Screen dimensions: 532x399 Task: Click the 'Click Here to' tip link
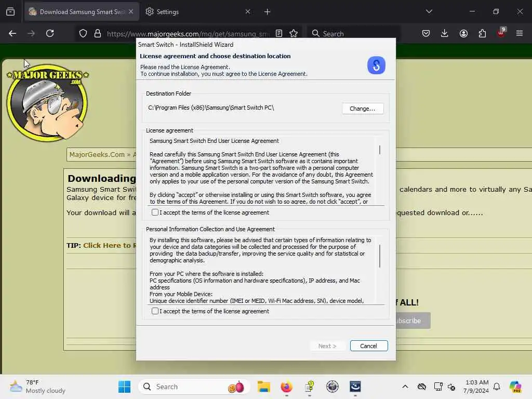point(110,245)
